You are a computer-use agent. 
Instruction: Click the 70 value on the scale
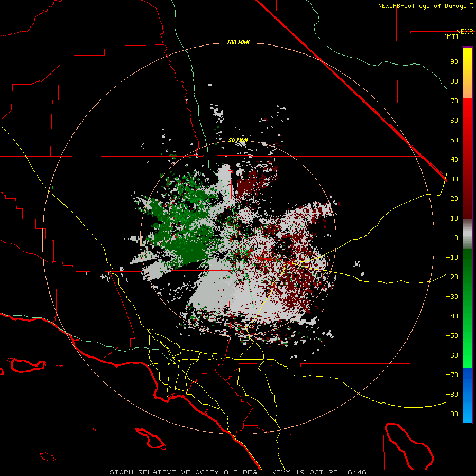454,101
